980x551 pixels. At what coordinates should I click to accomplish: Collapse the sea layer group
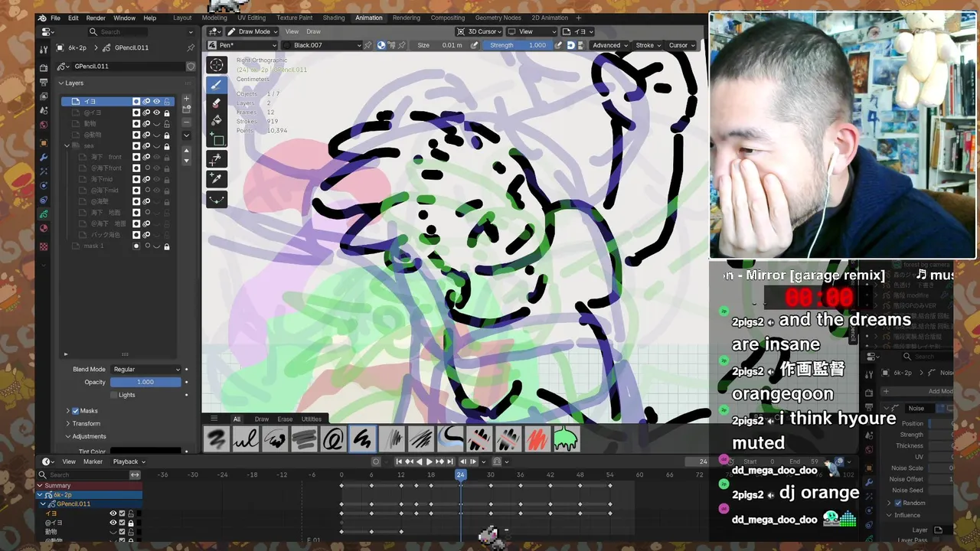(67, 145)
